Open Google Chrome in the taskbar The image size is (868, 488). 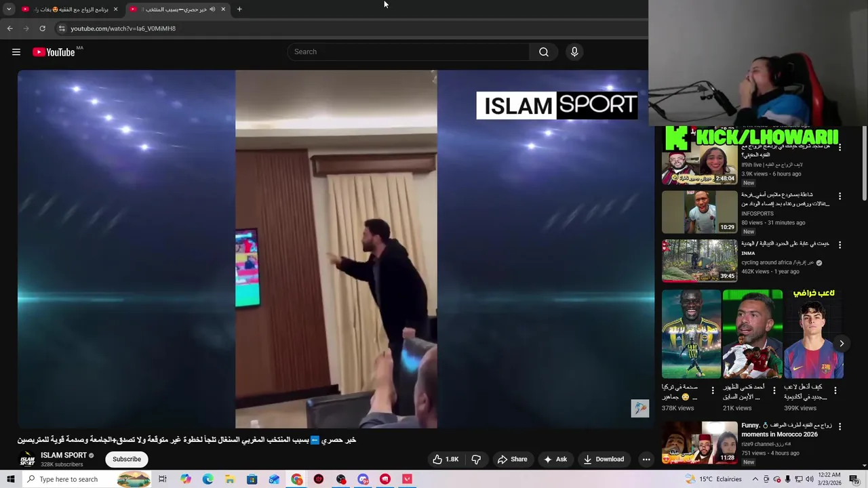pos(296,479)
